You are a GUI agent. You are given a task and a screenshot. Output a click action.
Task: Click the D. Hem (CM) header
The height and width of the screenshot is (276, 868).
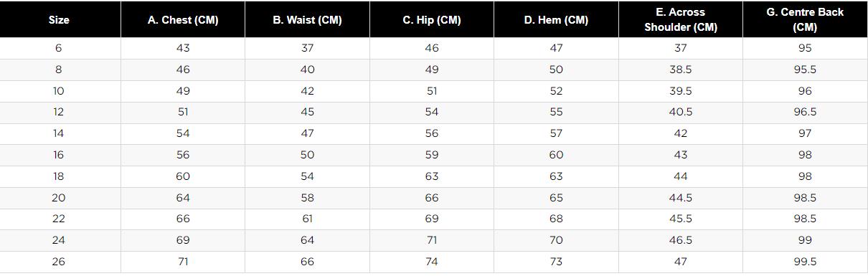(556, 20)
